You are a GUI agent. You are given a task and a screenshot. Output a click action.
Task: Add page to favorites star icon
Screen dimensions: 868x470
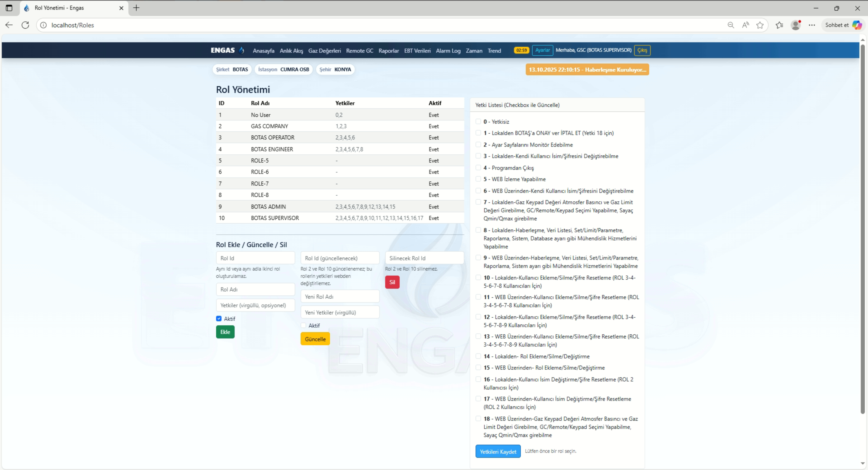(760, 25)
